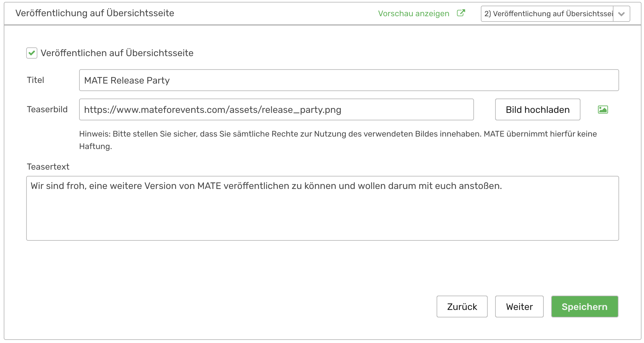Viewport: 644px width, 343px height.
Task: Uncheck Veröffentlichen auf Übersichtsseite checkbox
Action: tap(32, 53)
